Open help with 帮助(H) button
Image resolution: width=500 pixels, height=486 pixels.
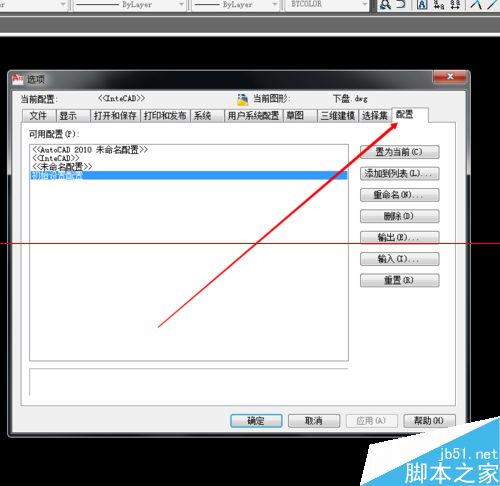[429, 421]
